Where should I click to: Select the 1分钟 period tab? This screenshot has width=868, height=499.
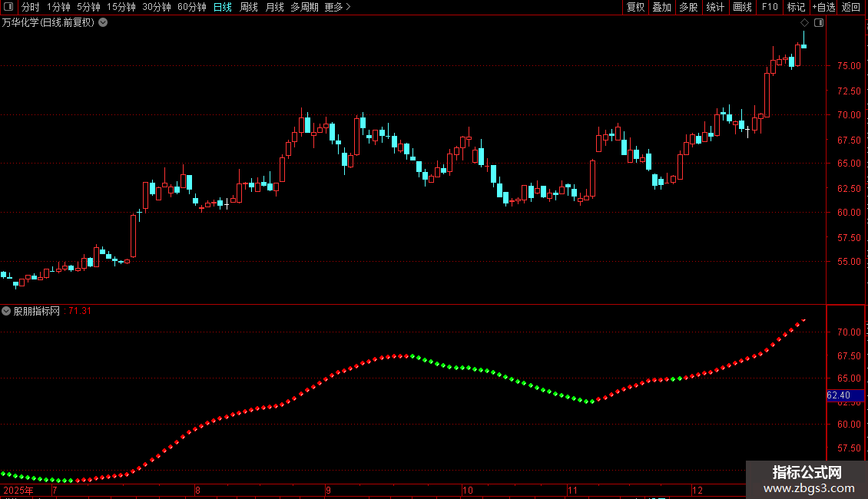coord(58,7)
